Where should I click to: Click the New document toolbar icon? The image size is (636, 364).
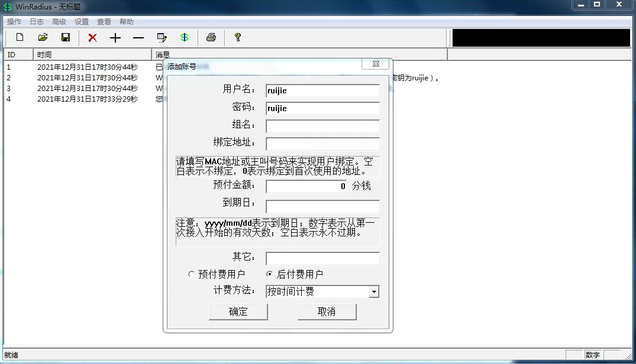[20, 38]
